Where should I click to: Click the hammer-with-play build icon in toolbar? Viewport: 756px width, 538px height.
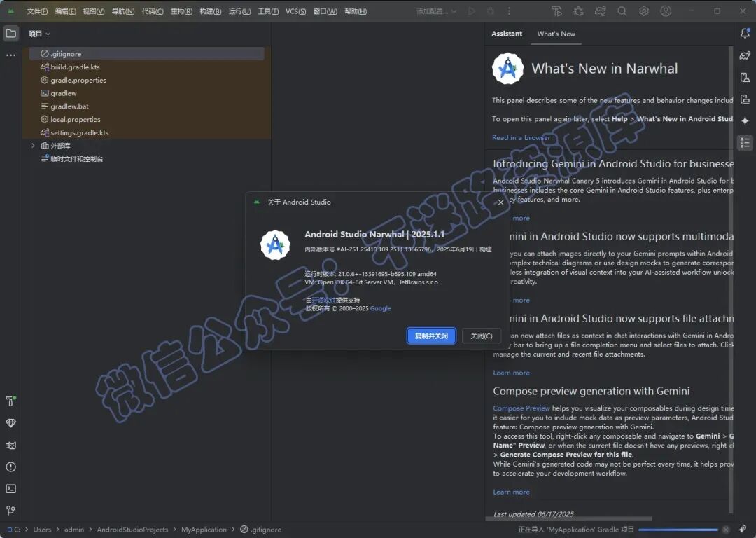(556, 11)
